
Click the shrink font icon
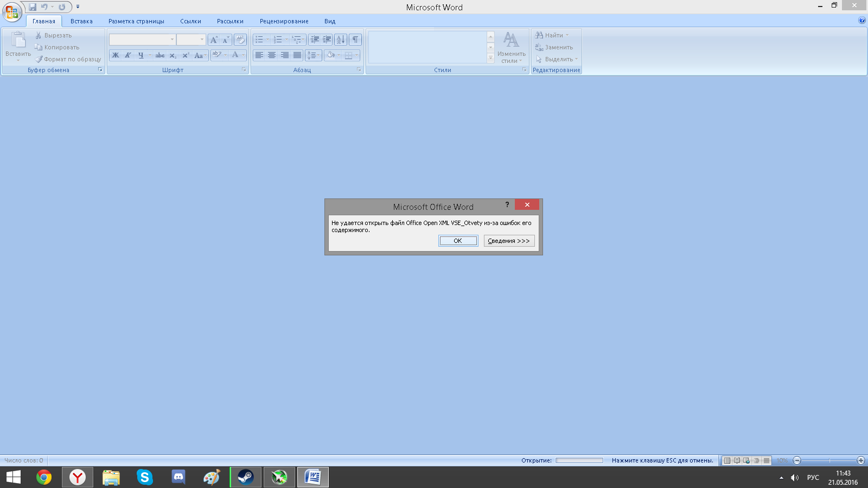(226, 40)
